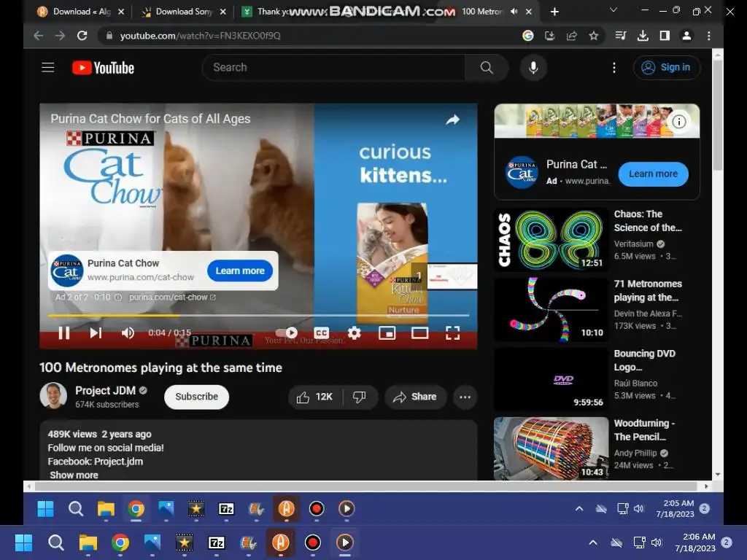Dislike the video
Screen dimensions: 747x560
click(x=359, y=397)
